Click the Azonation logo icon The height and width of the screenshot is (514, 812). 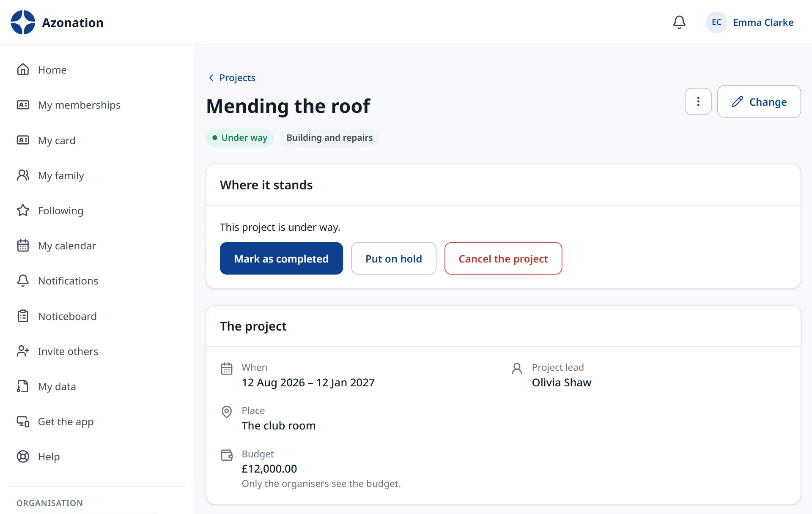tap(23, 22)
